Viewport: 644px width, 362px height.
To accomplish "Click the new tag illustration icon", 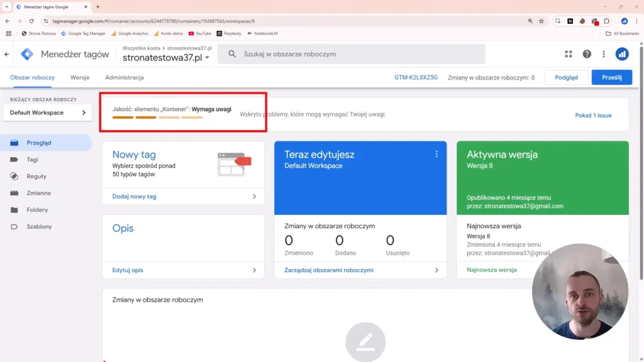I will coord(235,164).
